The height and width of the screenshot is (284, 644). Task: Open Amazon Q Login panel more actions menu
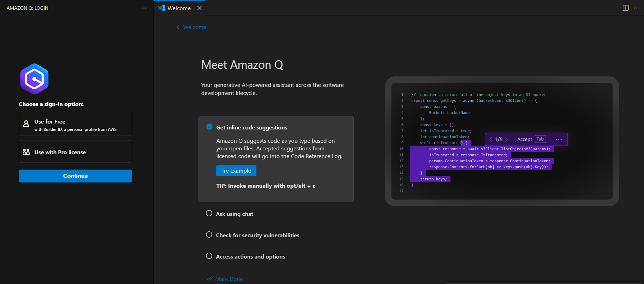pyautogui.click(x=143, y=8)
